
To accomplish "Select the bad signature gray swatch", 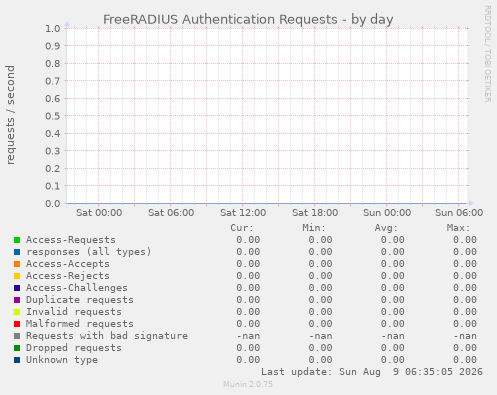I will point(17,336).
